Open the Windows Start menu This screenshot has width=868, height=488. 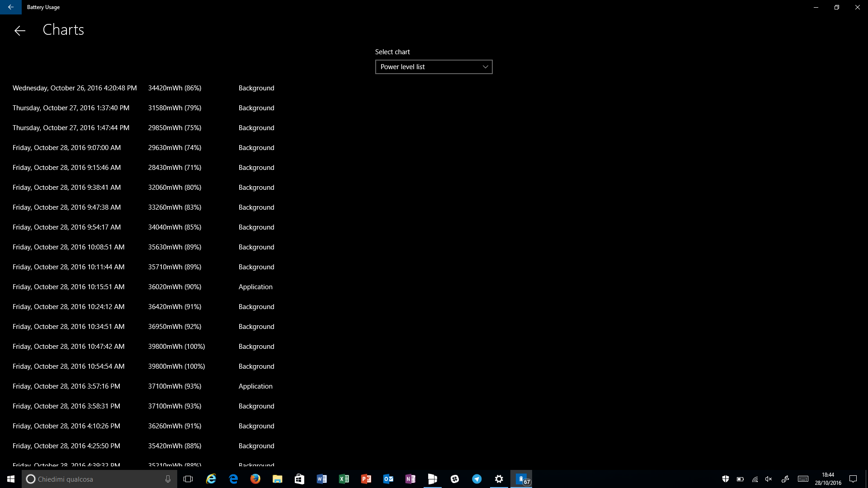tap(11, 479)
